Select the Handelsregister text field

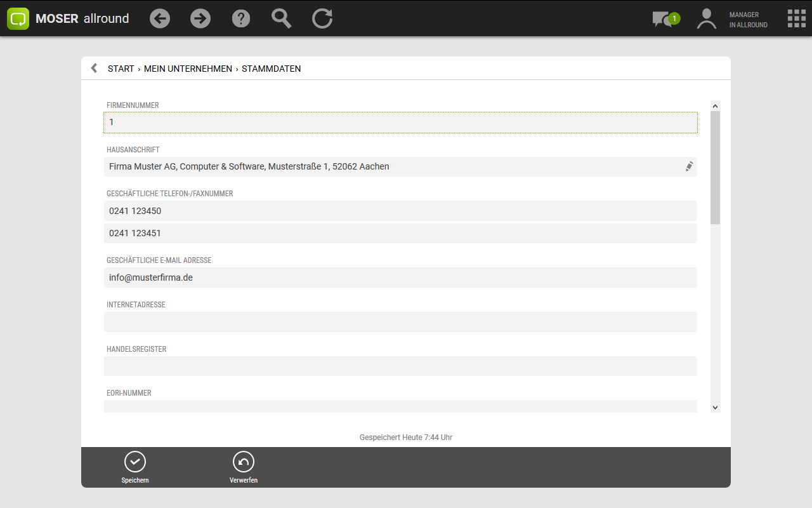[x=400, y=366]
